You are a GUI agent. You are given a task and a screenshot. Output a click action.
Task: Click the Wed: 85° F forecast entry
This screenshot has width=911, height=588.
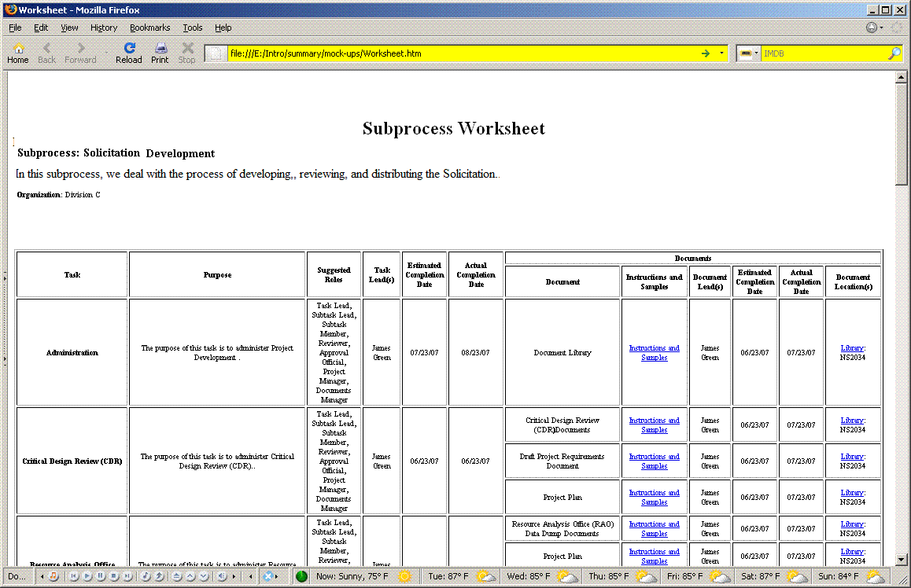tap(542, 576)
